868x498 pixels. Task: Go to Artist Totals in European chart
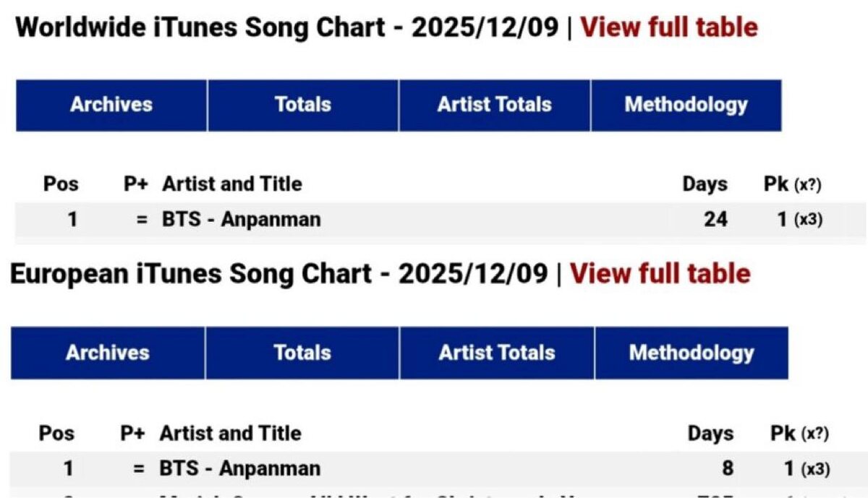point(496,353)
